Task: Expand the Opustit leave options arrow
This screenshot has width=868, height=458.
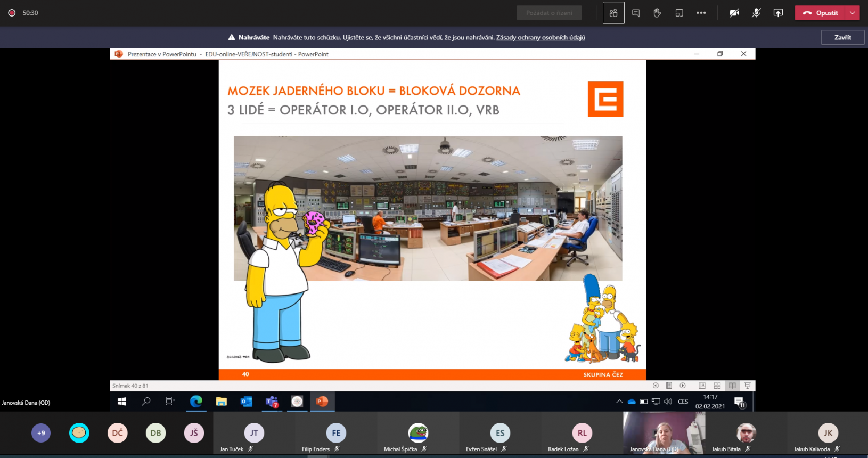Action: pos(853,13)
